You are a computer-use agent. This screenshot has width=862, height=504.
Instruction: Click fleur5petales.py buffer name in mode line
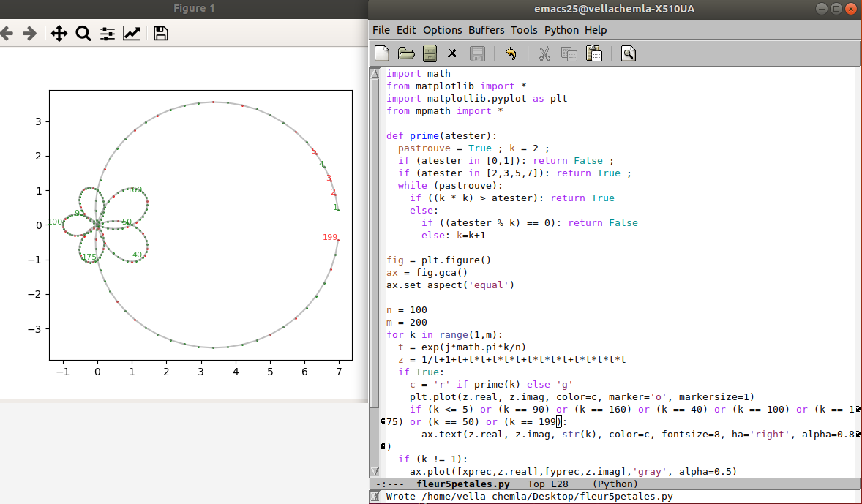point(462,484)
